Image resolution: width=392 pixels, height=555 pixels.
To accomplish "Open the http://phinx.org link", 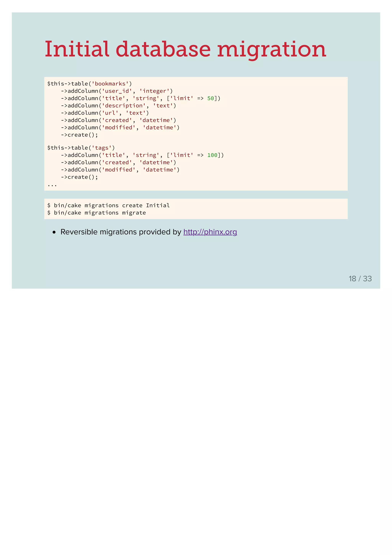I will coord(210,232).
